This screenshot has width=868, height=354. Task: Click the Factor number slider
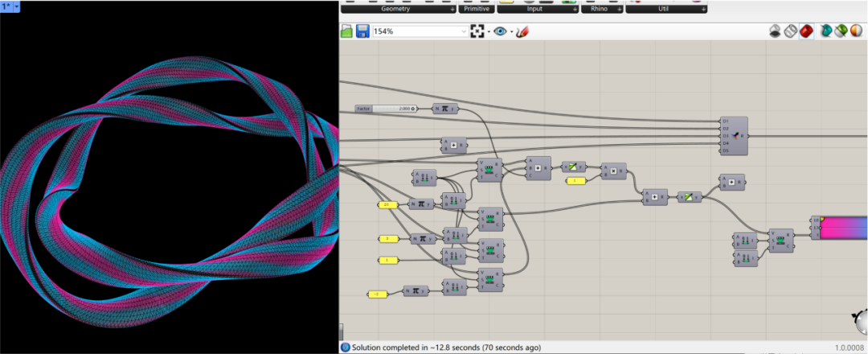387,109
